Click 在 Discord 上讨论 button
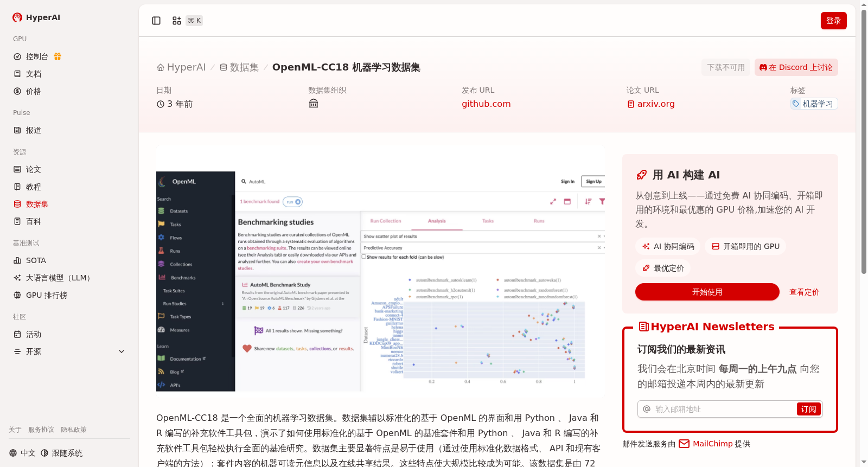Image resolution: width=868 pixels, height=467 pixels. pyautogui.click(x=796, y=67)
